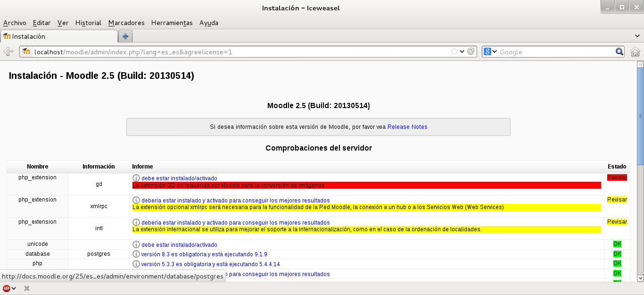Click the Adblock Plus icon in the status bar
The width and height of the screenshot is (644, 295).
point(6,288)
